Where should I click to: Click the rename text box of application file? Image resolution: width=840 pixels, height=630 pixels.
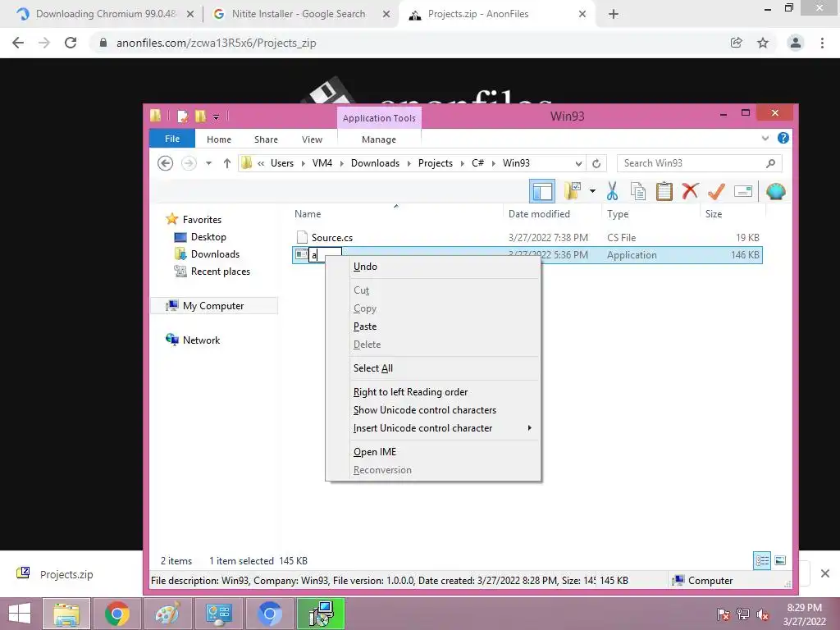tap(325, 255)
